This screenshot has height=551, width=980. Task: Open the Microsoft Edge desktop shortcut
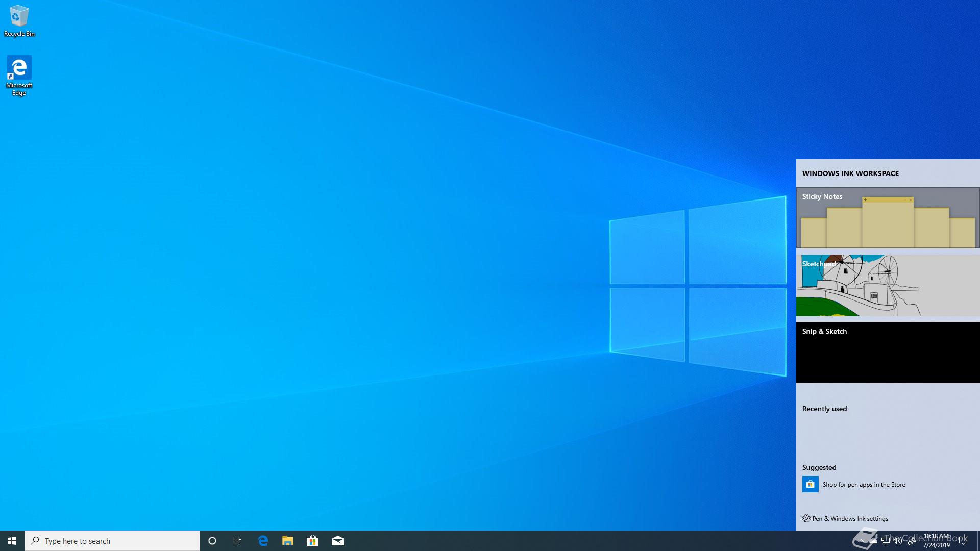pyautogui.click(x=19, y=76)
